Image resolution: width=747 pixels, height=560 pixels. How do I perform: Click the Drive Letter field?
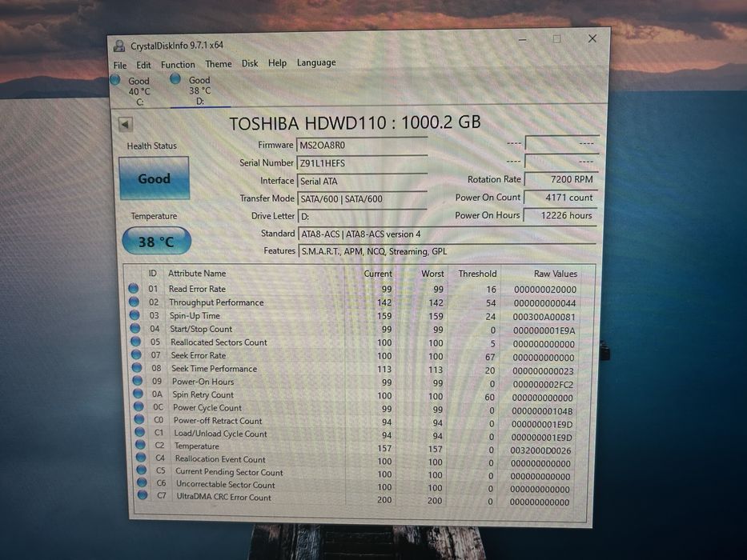362,216
